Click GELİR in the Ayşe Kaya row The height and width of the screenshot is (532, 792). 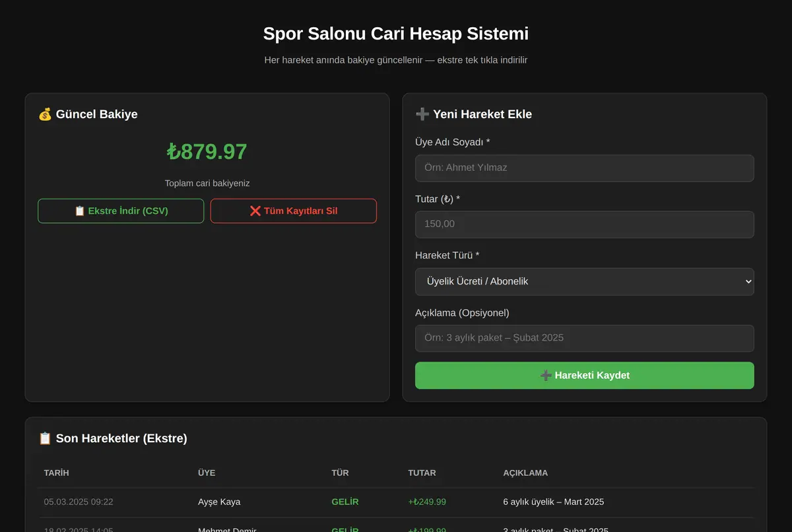345,502
